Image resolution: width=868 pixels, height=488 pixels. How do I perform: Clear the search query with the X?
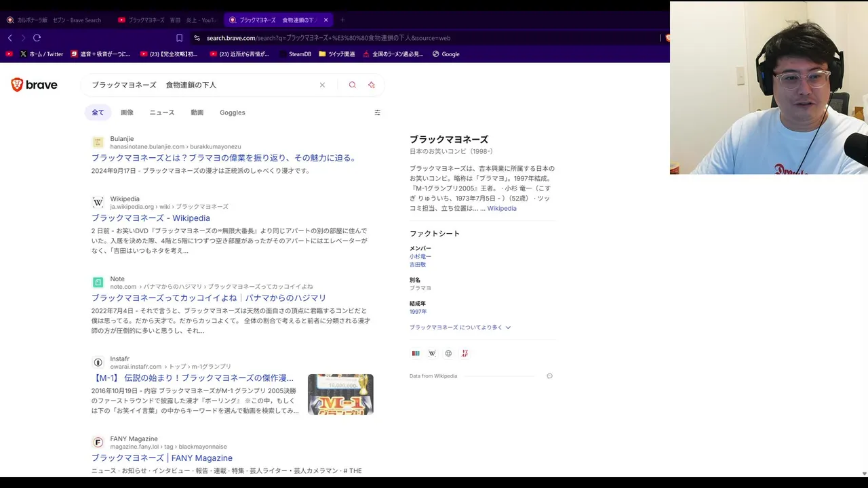click(x=322, y=85)
